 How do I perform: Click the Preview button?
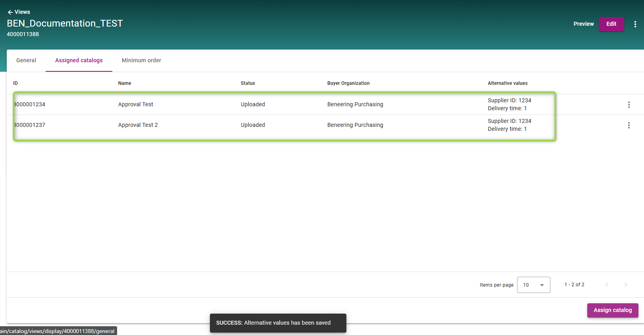(x=583, y=24)
